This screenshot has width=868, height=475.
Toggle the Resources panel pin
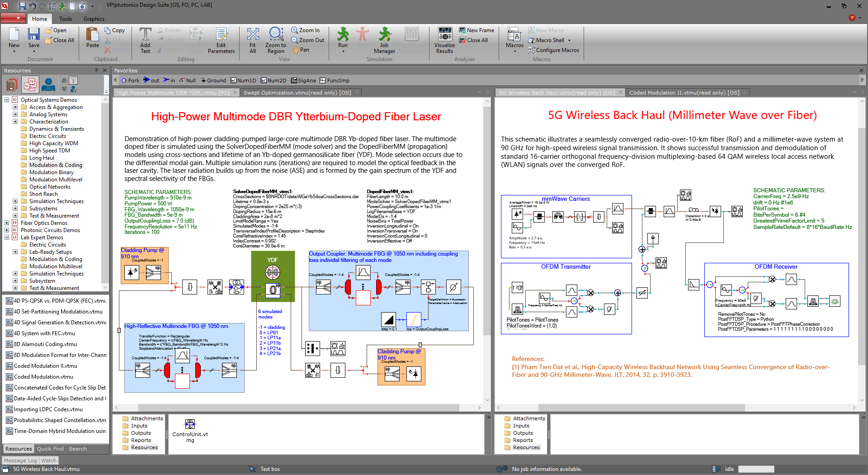[96, 71]
